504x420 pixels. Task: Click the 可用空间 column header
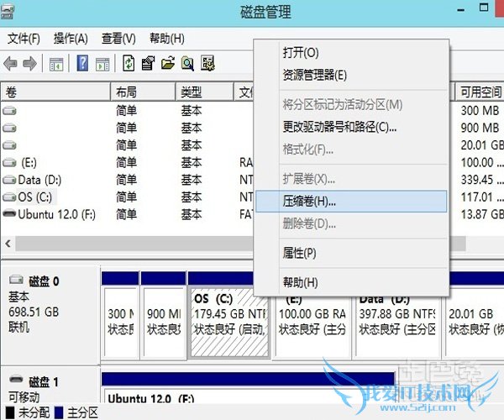click(x=480, y=92)
